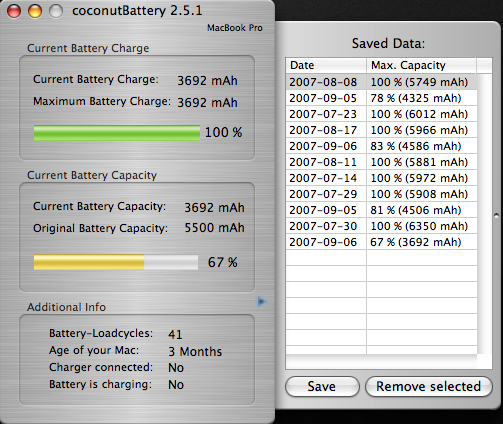
Task: Click the yellow battery capacity bar
Action: click(116, 262)
